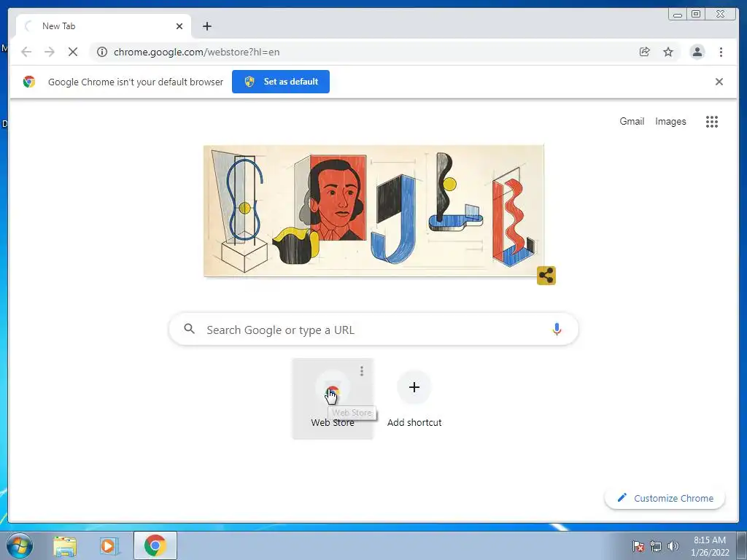Dismiss the default browser infobar
This screenshot has height=560, width=747.
[719, 82]
